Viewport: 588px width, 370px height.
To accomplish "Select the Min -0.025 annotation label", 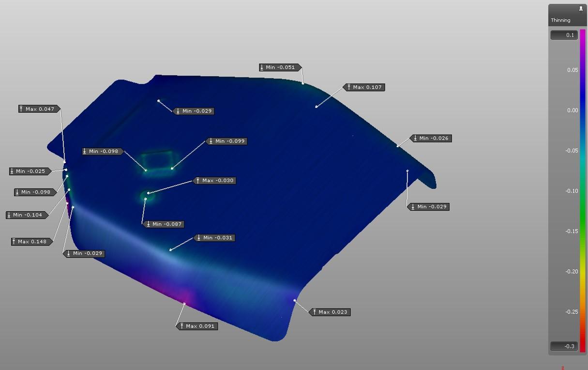I will (30, 171).
